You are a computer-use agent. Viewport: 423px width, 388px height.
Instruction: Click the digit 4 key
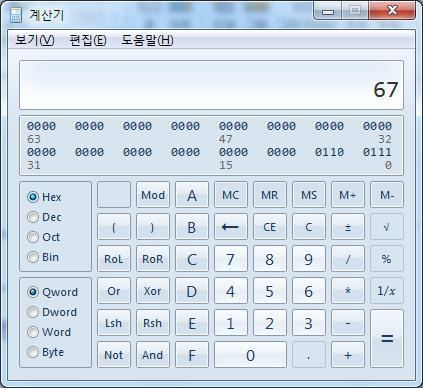pyautogui.click(x=231, y=291)
